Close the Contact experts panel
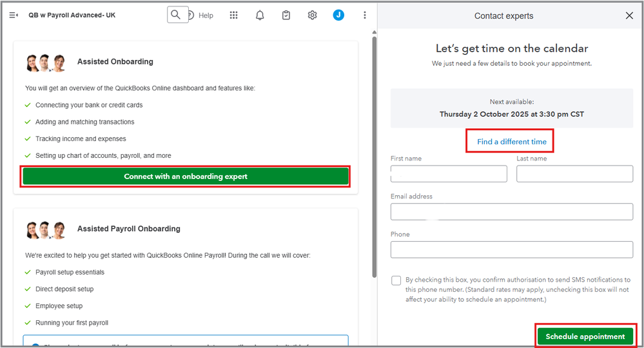The width and height of the screenshot is (644, 348). click(629, 15)
